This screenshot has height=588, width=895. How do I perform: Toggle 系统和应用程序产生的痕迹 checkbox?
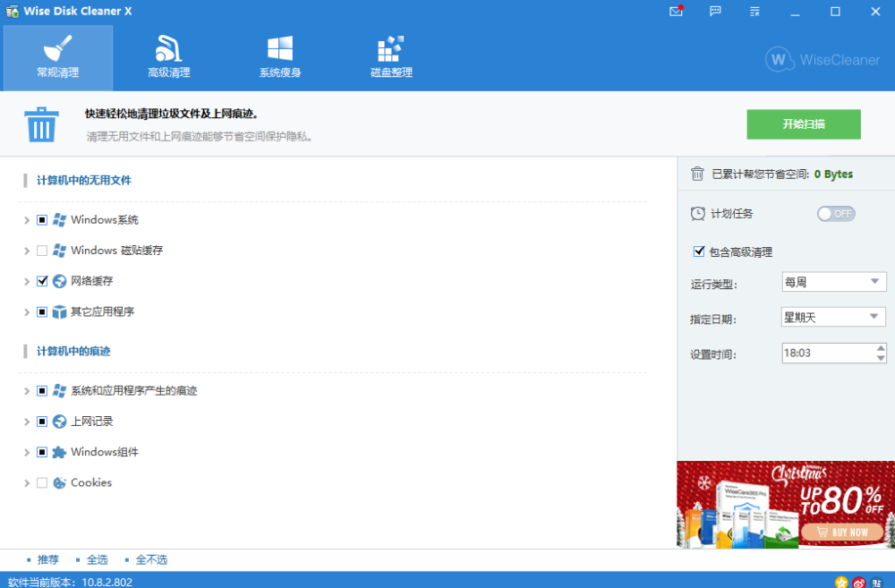42,390
